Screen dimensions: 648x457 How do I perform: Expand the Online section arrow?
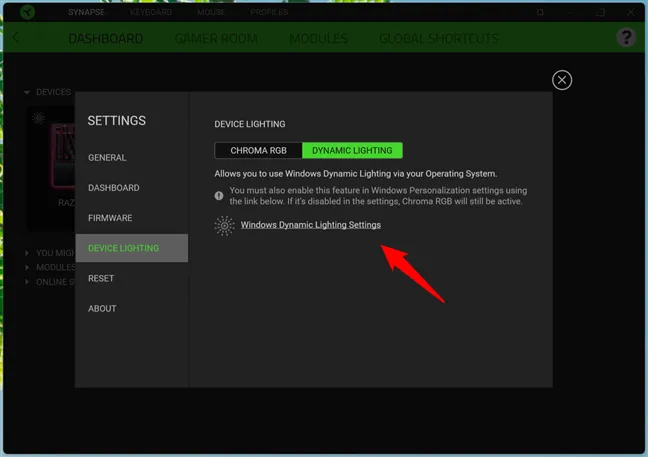[x=27, y=282]
